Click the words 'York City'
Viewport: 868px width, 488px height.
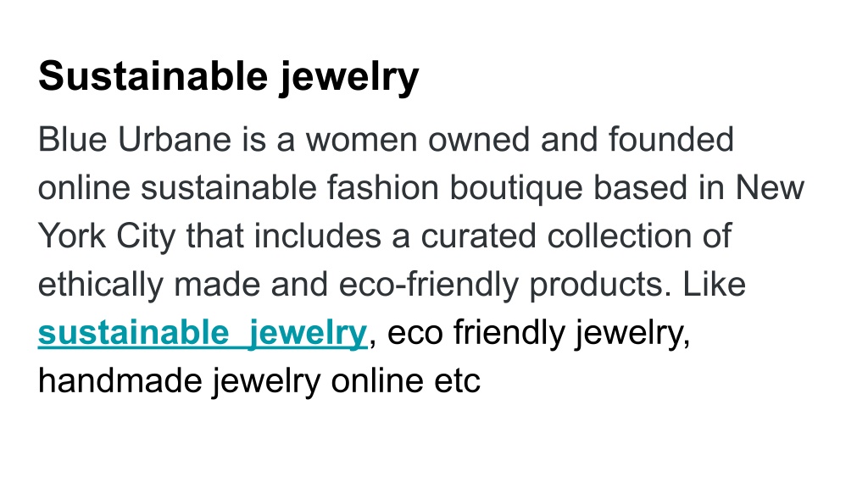[106, 237]
